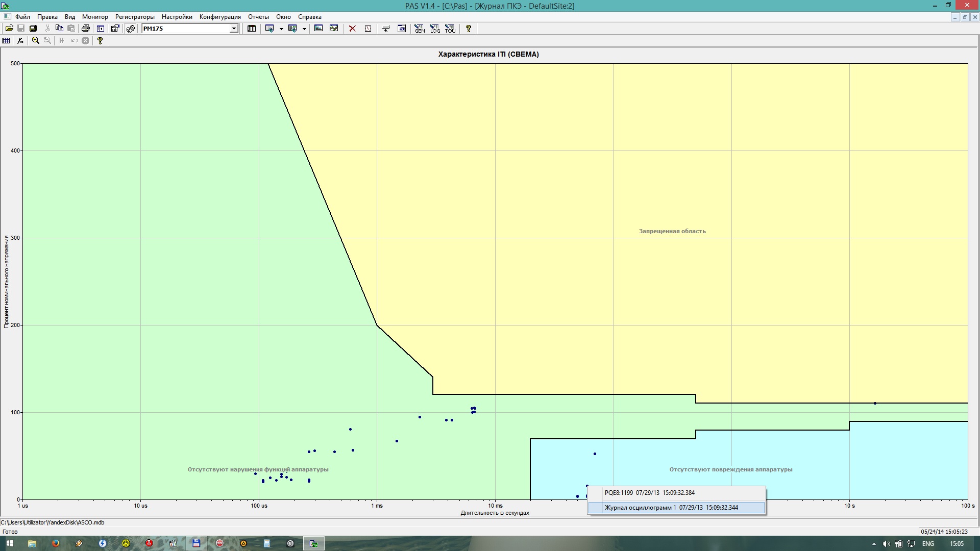Screen dimensions: 980x551
Task: Open the Окно menu
Action: (x=283, y=17)
